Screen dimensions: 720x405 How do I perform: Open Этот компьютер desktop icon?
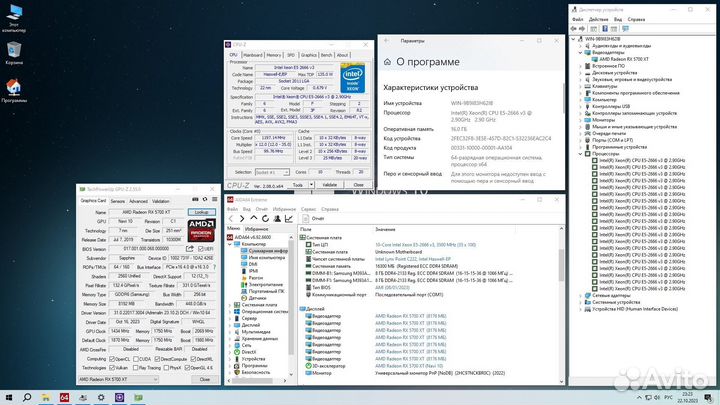click(x=14, y=18)
